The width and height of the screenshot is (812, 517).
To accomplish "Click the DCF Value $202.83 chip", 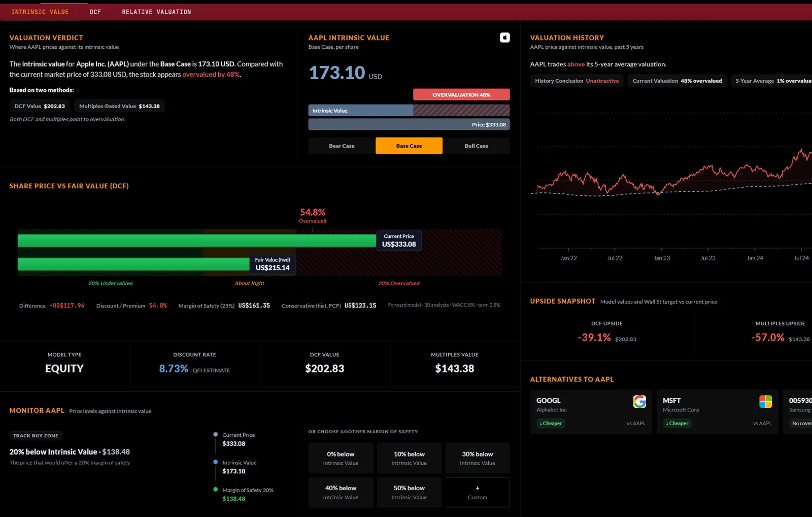I will [40, 106].
